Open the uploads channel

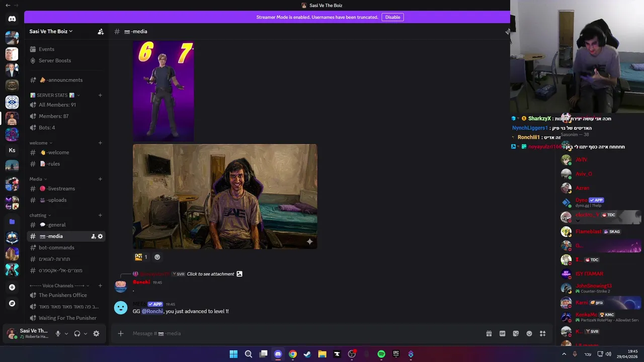coord(65,200)
